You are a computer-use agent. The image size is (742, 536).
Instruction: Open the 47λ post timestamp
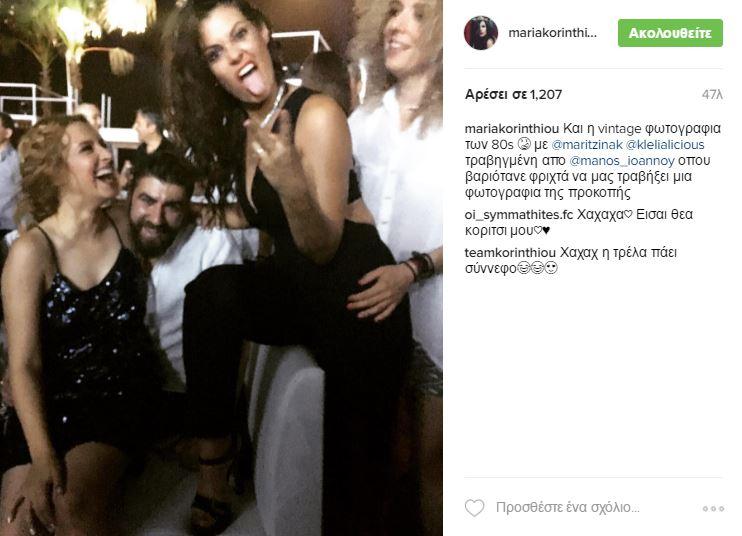click(x=712, y=95)
